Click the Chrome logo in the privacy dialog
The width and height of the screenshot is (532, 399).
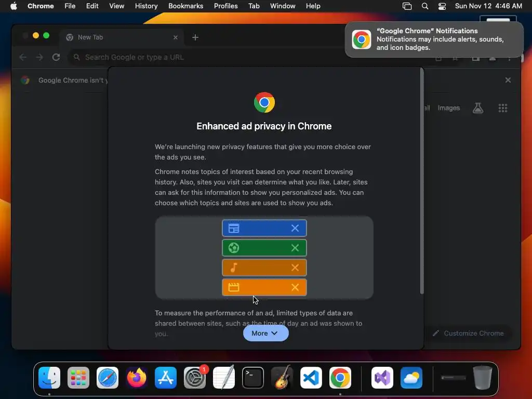pos(264,102)
